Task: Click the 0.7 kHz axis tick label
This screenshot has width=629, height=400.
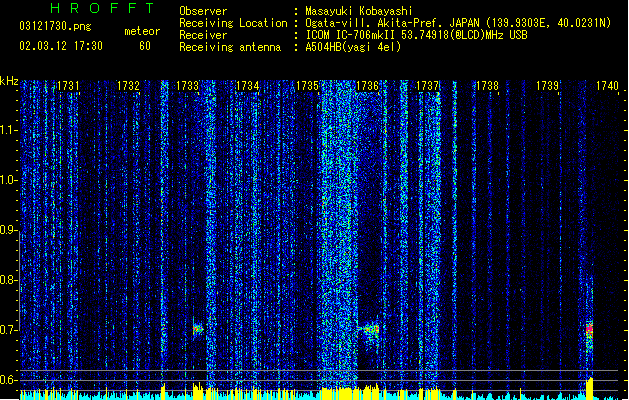Action: tap(8, 330)
